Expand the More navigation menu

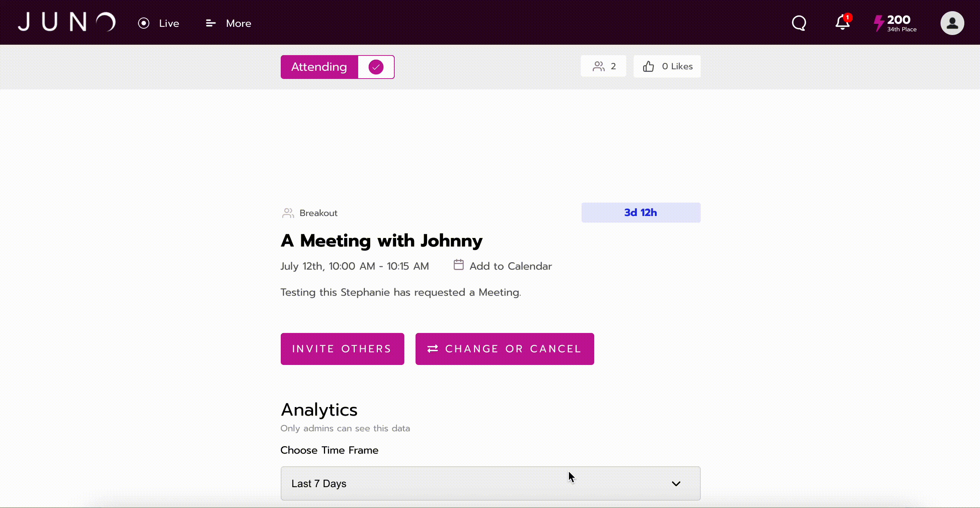(x=228, y=23)
